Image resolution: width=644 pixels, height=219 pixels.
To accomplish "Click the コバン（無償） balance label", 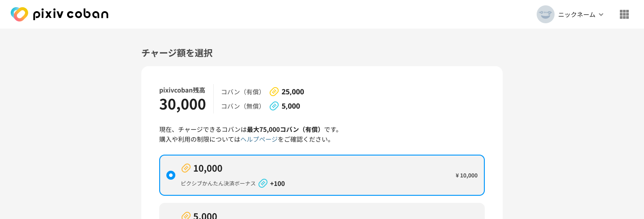I will point(242,106).
